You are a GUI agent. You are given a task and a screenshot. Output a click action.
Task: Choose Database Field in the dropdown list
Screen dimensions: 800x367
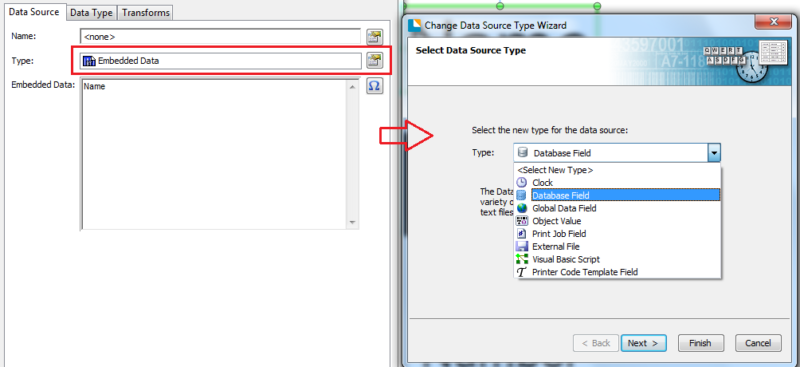point(617,195)
